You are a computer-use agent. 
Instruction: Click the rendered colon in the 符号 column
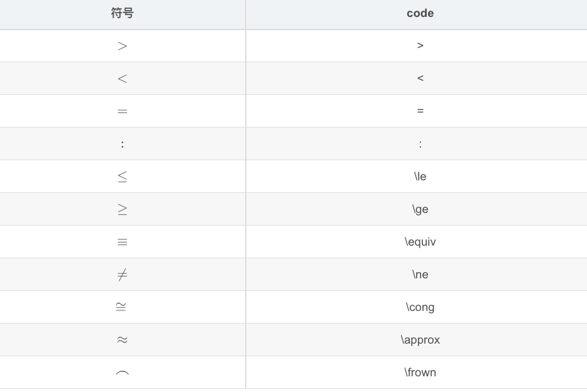[x=122, y=144]
